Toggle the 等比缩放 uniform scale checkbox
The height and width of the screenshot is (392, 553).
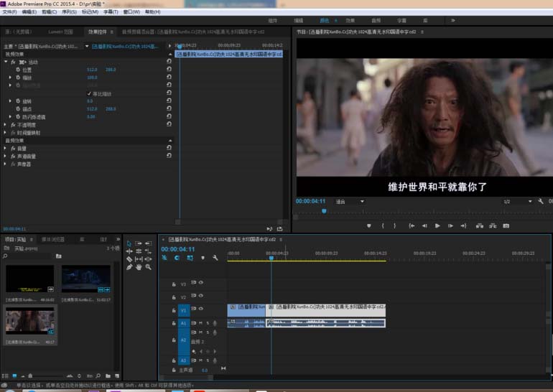90,93
